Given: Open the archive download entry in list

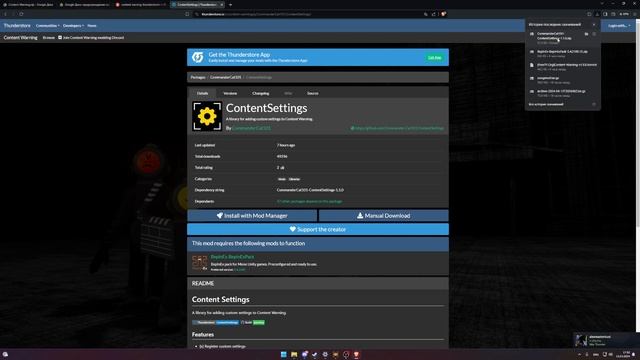Looking at the screenshot, I should (562, 93).
